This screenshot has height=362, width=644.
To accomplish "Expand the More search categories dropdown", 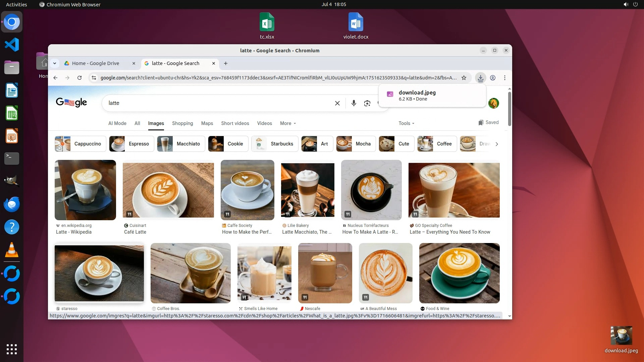I will [288, 123].
